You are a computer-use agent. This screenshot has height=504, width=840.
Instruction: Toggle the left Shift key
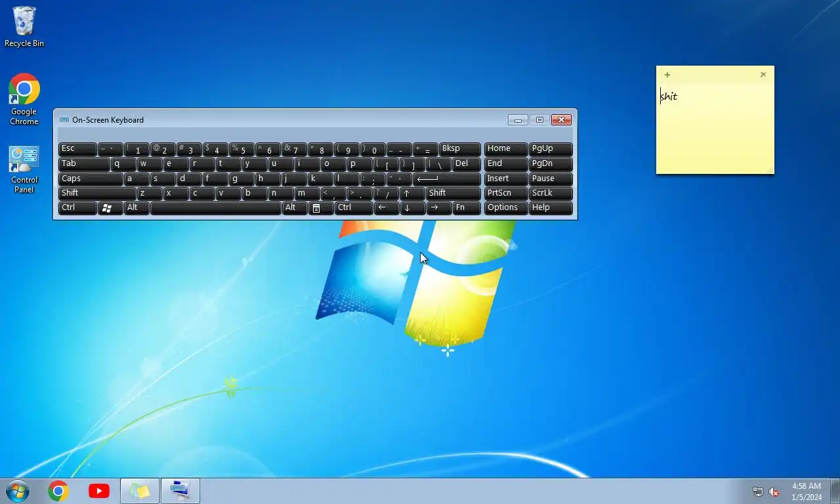point(97,194)
